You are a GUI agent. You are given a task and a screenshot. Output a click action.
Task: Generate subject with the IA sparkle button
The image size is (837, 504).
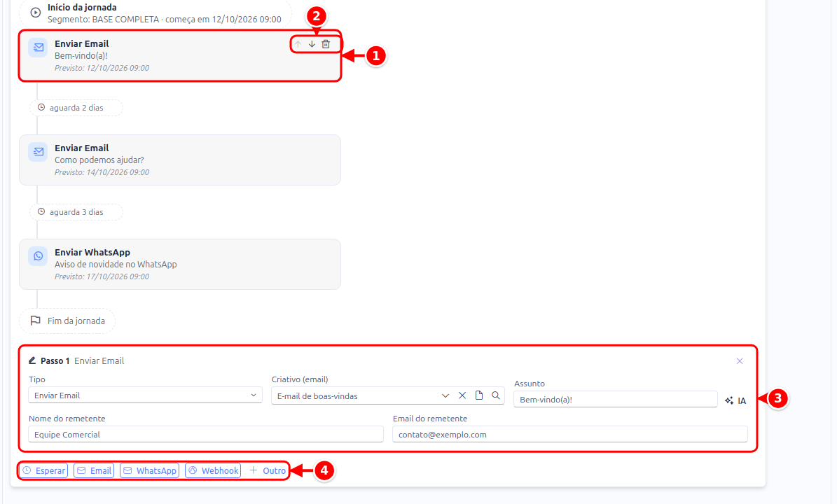735,400
